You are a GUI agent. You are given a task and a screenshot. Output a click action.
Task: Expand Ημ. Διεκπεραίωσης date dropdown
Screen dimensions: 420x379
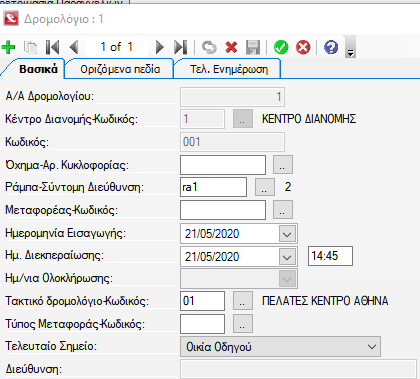click(x=287, y=257)
